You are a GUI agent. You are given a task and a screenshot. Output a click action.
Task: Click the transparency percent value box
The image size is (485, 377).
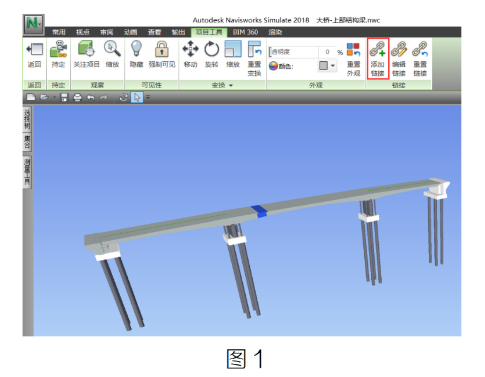point(327,52)
